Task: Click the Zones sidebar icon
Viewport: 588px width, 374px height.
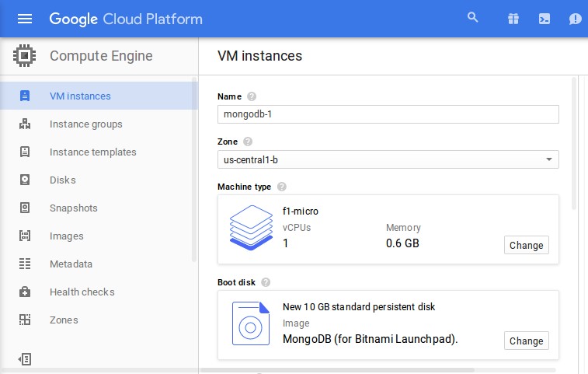Action: 25,320
